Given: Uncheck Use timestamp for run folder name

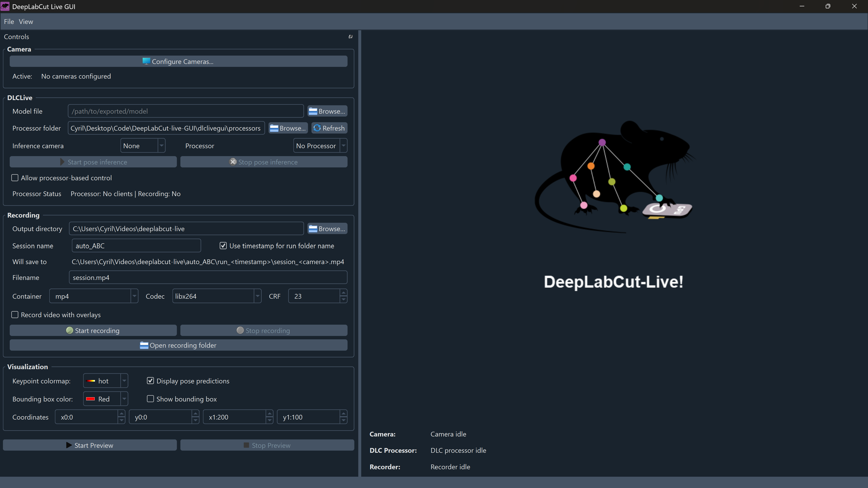Looking at the screenshot, I should (x=223, y=246).
